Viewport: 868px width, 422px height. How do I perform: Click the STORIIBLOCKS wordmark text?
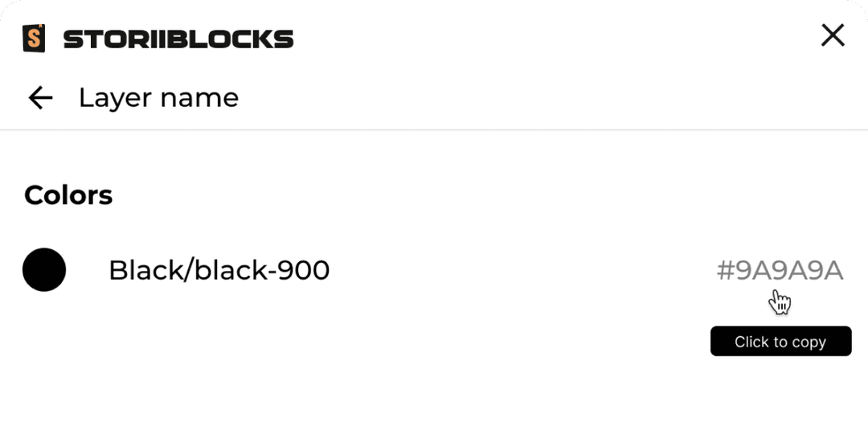178,39
